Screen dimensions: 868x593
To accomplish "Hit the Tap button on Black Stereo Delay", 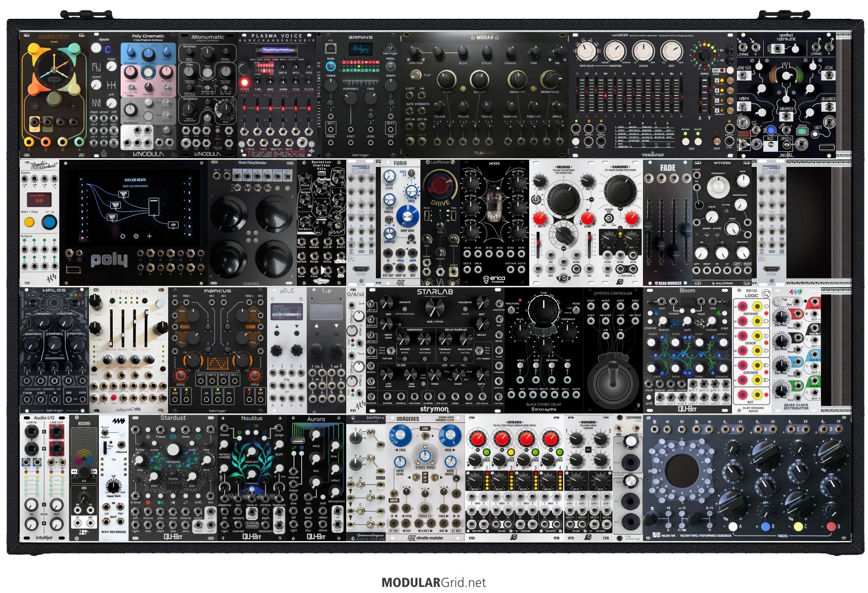I will coord(568,366).
